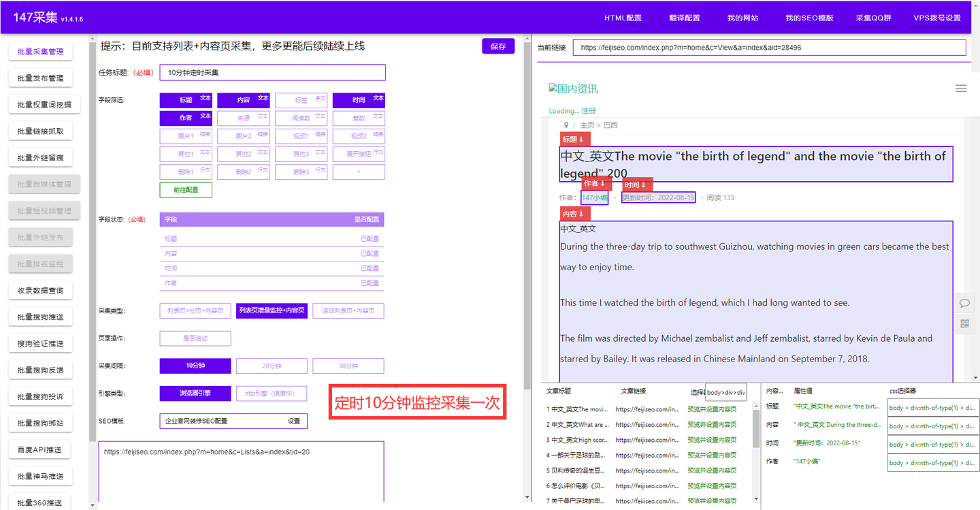
Task: Select the 20分钟 collection interval
Action: 272,366
